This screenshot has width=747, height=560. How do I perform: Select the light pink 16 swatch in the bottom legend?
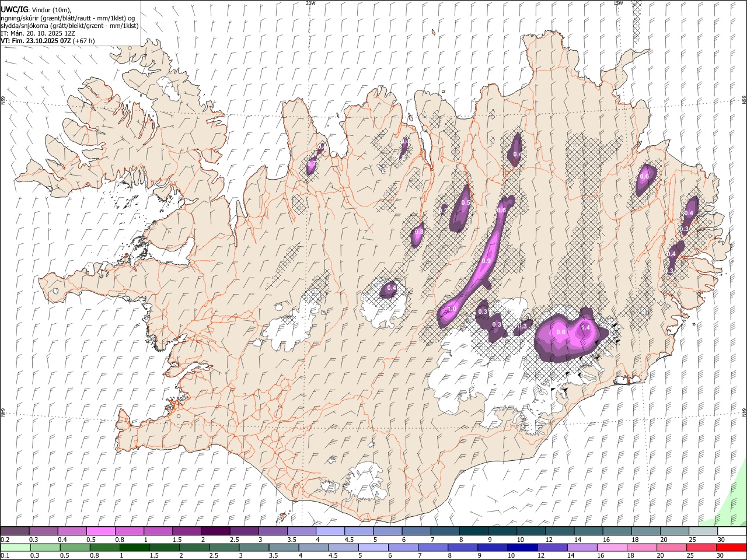tap(611, 548)
